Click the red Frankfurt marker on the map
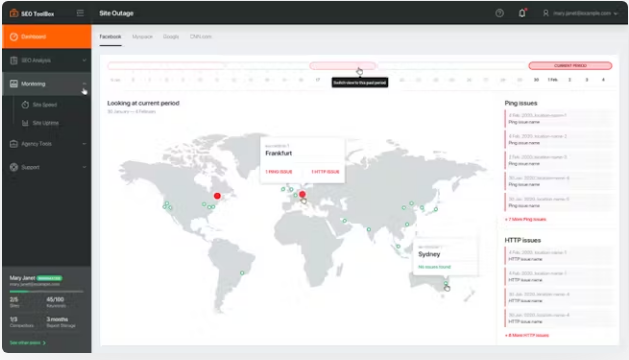629x360 pixels. click(x=302, y=194)
